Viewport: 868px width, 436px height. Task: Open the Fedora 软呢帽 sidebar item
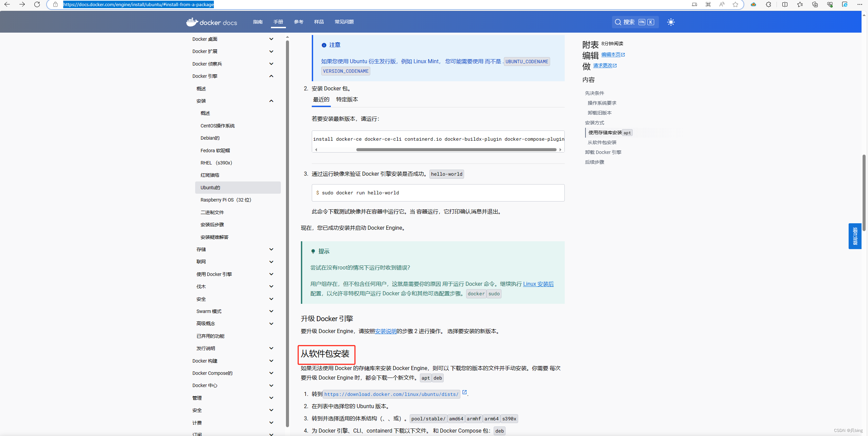215,151
